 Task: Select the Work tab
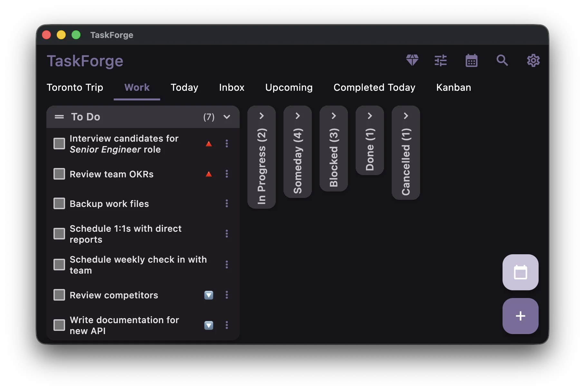137,88
